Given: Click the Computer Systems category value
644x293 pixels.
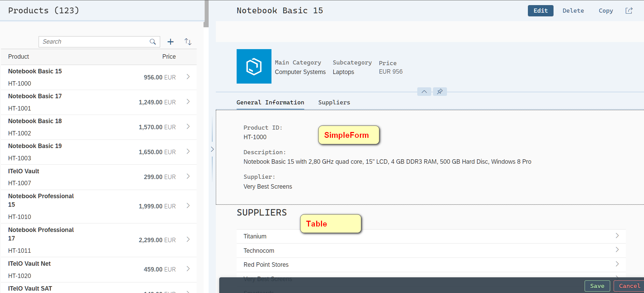Looking at the screenshot, I should click(300, 72).
